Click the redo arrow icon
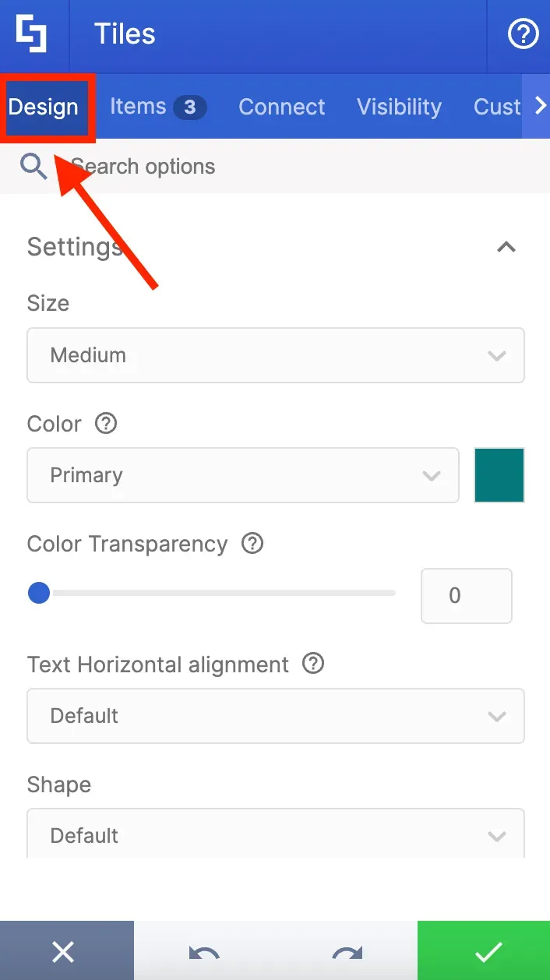 click(347, 952)
